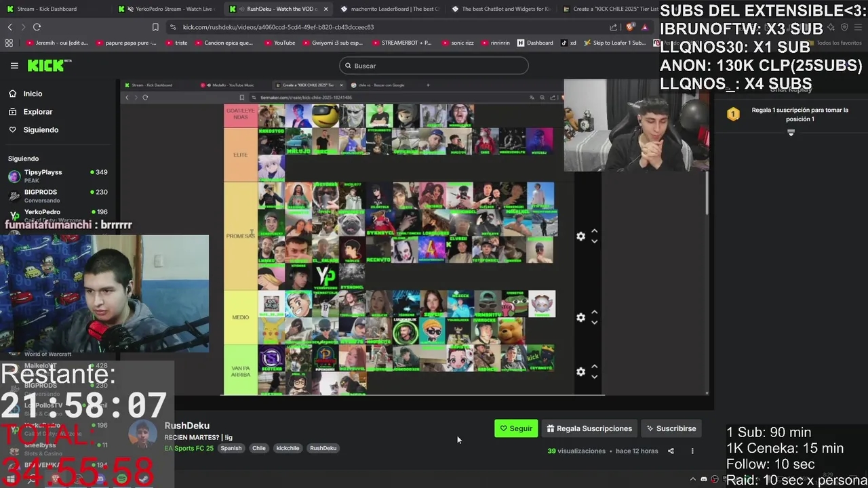Open rinrinrin bookmark
Viewport: 868px width, 488px height.
click(495, 43)
